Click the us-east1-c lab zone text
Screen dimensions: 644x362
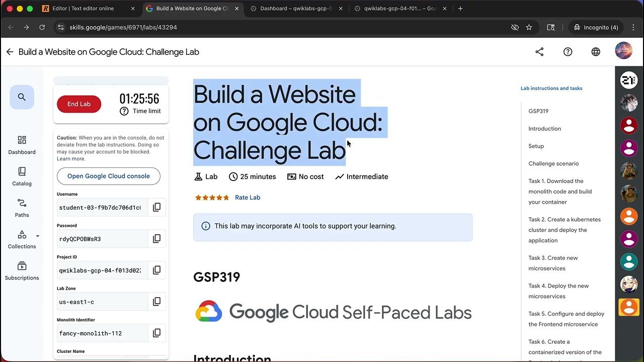tap(76, 302)
